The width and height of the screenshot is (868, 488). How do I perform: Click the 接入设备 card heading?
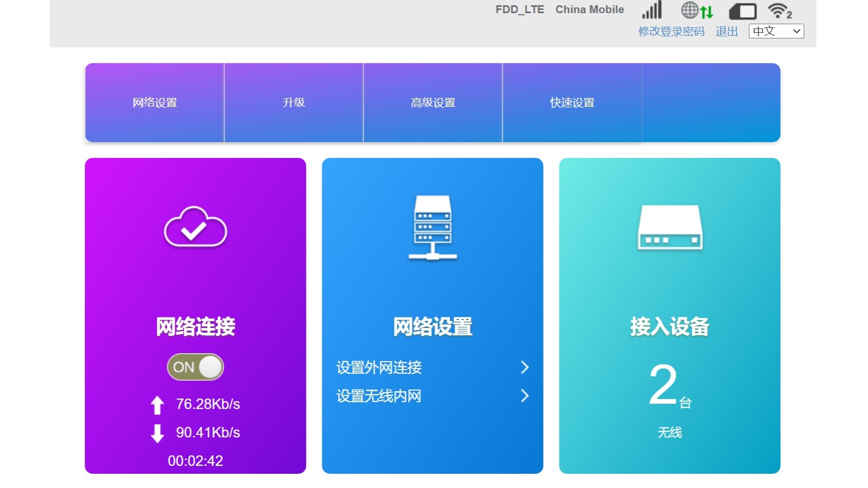pyautogui.click(x=669, y=326)
